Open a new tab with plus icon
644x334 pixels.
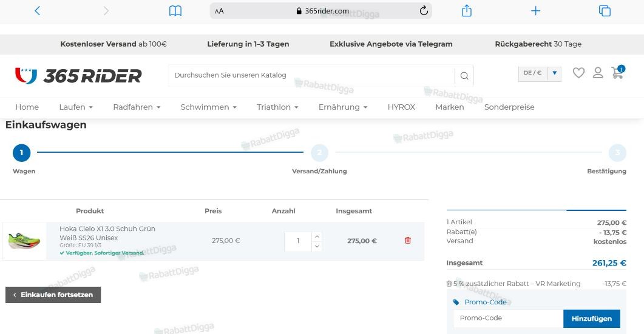tap(535, 11)
